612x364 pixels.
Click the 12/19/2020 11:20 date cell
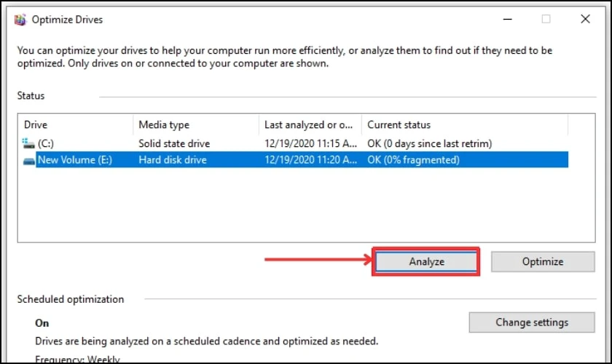point(310,160)
